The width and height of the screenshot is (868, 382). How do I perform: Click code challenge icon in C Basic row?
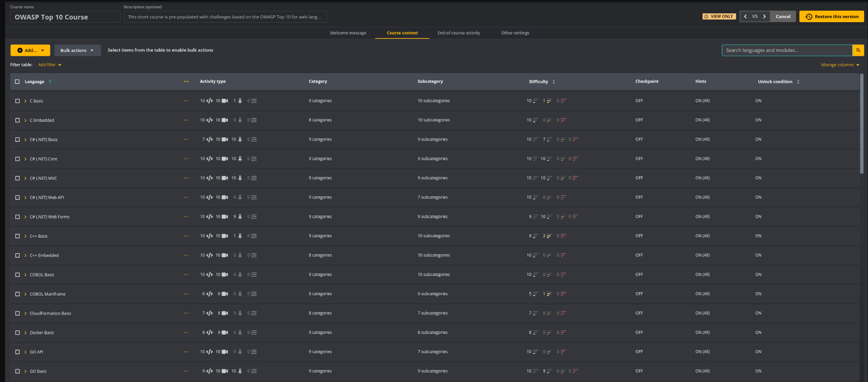point(209,101)
